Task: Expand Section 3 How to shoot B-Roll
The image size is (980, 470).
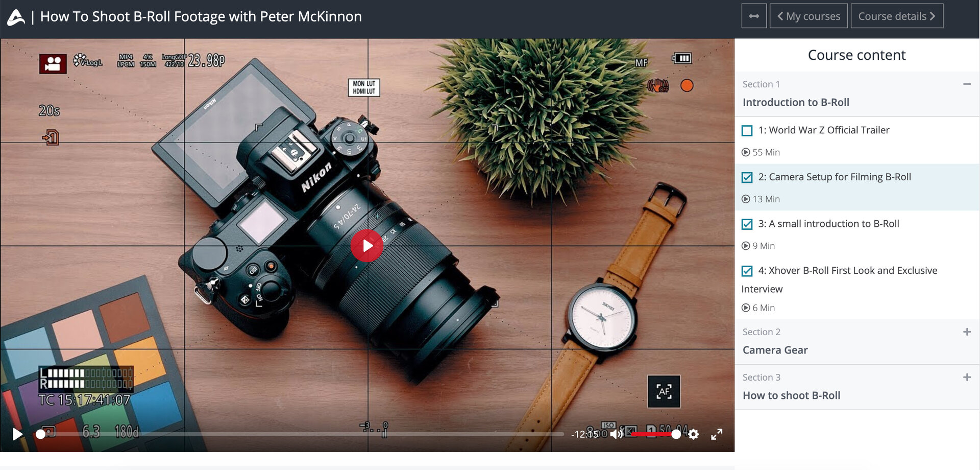Action: click(x=967, y=378)
